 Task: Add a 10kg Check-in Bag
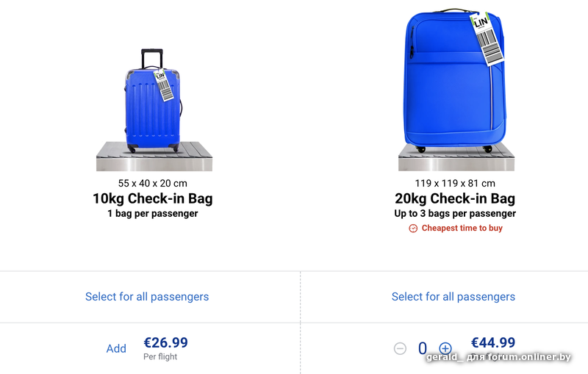(116, 348)
